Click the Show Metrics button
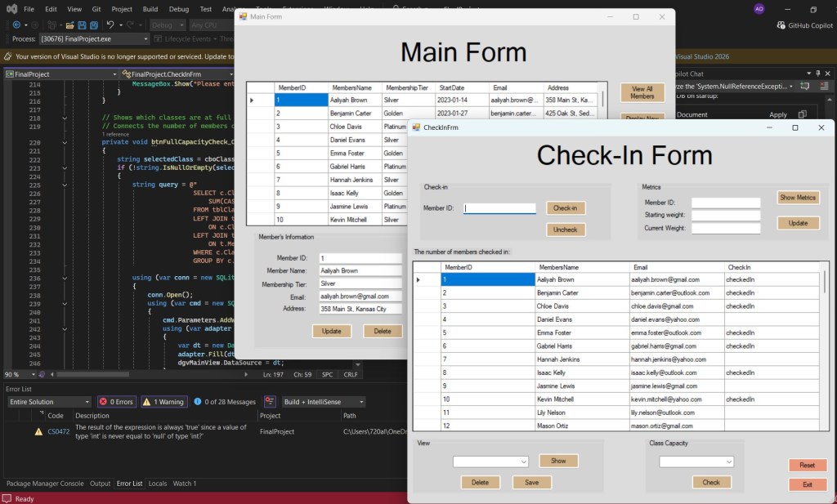Screen dimensions: 837x504 pyautogui.click(x=798, y=198)
